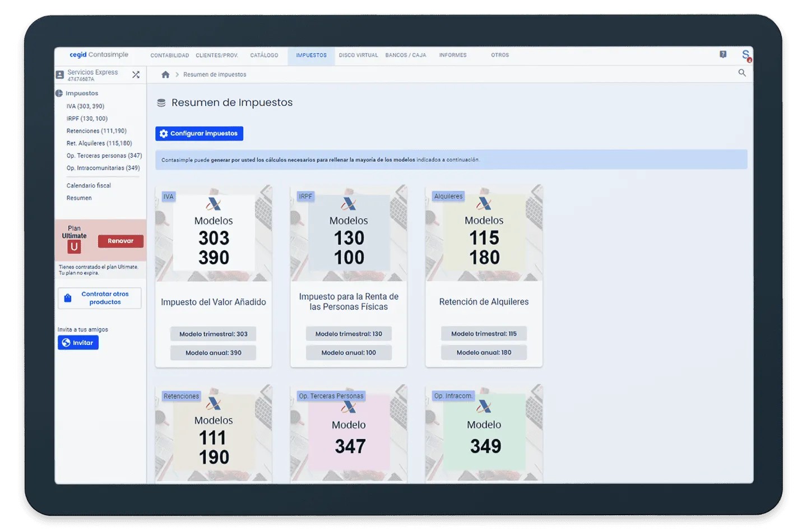
Task: Open Op. Terceras personas (347) in sidebar
Action: point(104,156)
